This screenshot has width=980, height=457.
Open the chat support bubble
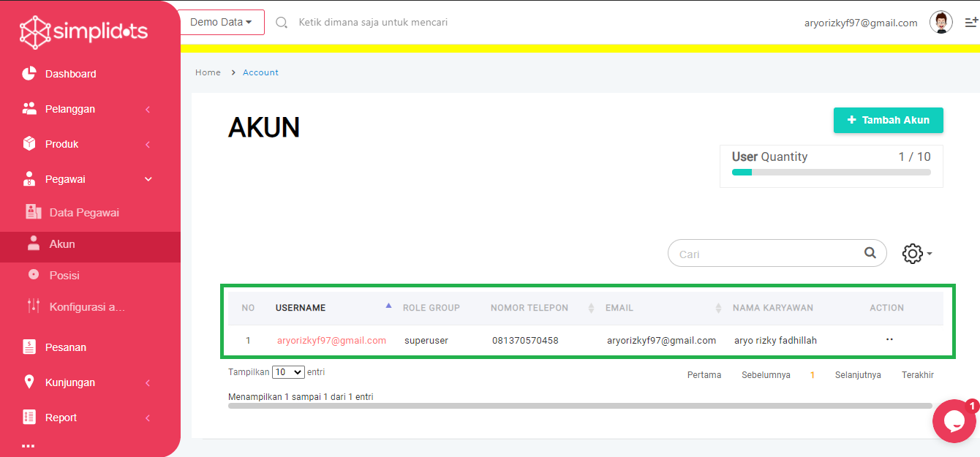pos(954,420)
